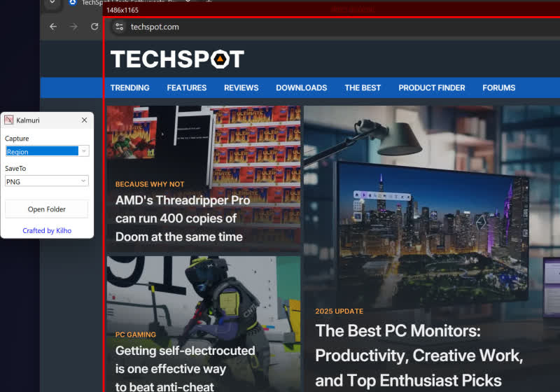
Task: Open the TRENDING menu
Action: (129, 87)
